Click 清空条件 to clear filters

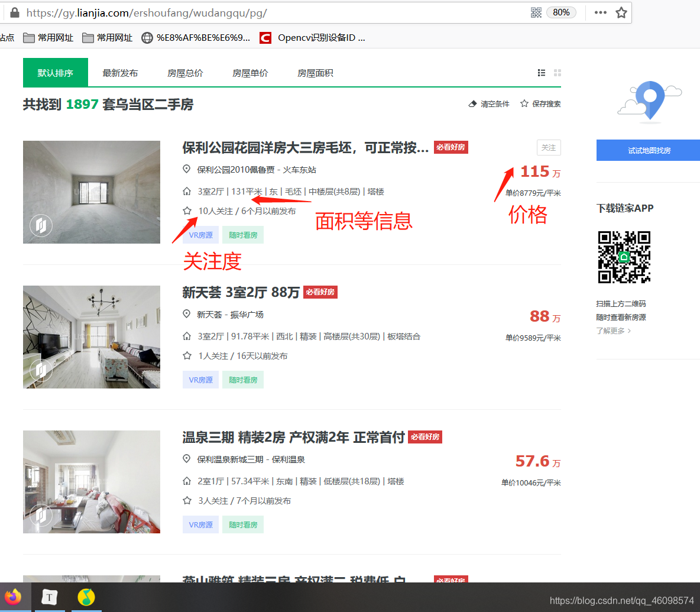489,104
